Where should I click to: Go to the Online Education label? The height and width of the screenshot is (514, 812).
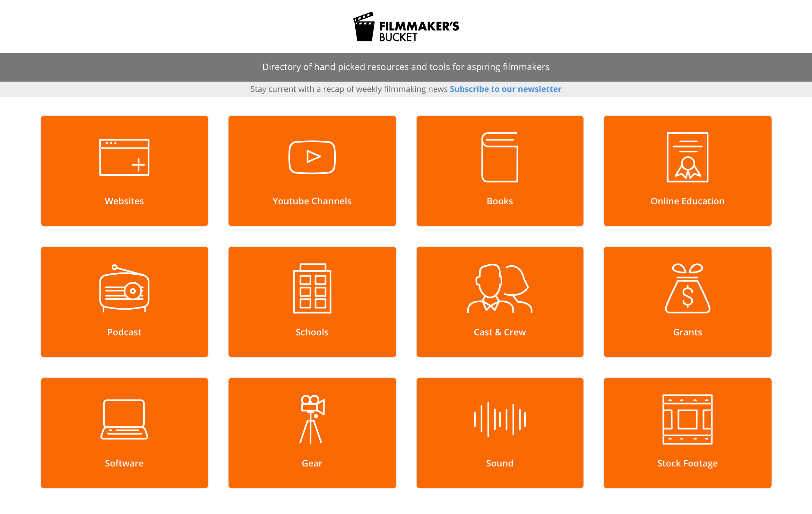tap(687, 201)
